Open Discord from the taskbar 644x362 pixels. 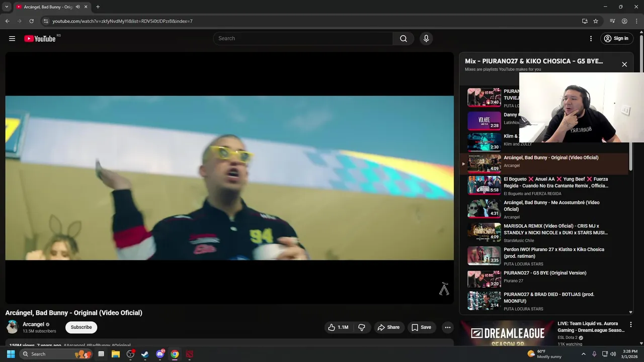point(160,354)
